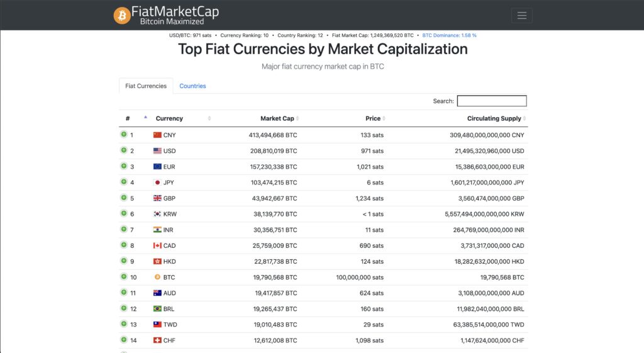Sort table by Price column
Viewport: 644px width, 353px height.
click(373, 118)
